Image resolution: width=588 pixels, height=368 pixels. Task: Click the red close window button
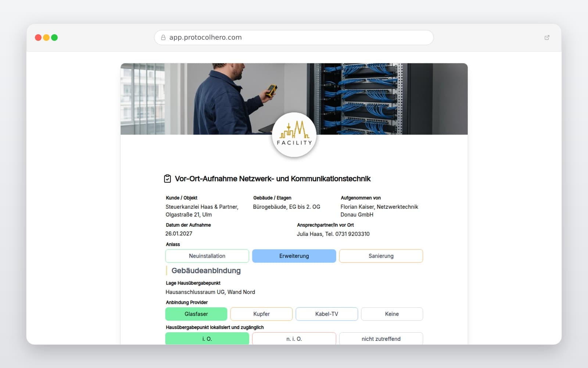click(x=38, y=38)
